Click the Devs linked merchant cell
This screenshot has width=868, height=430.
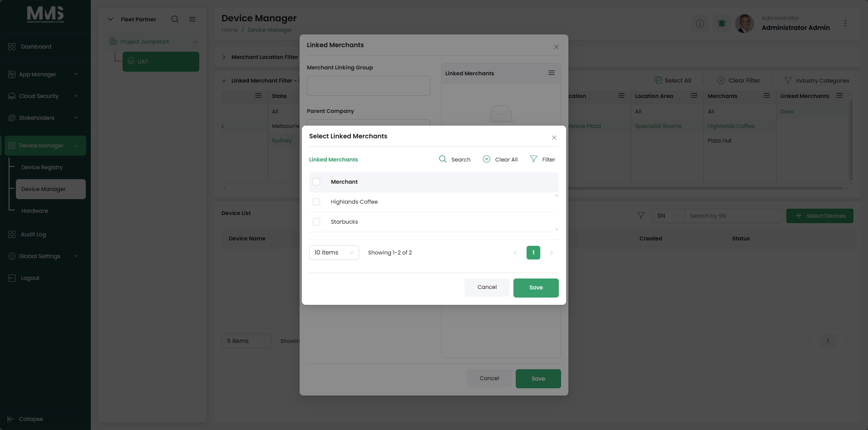point(787,112)
